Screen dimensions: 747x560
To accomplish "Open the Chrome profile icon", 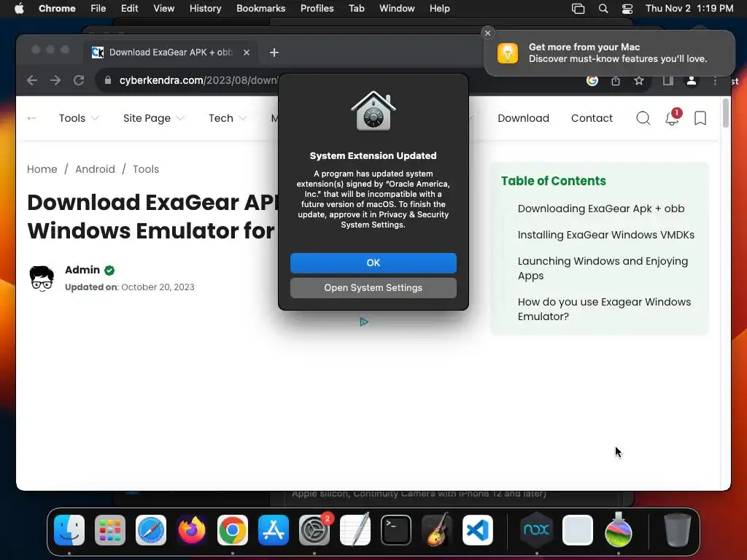I will [692, 80].
